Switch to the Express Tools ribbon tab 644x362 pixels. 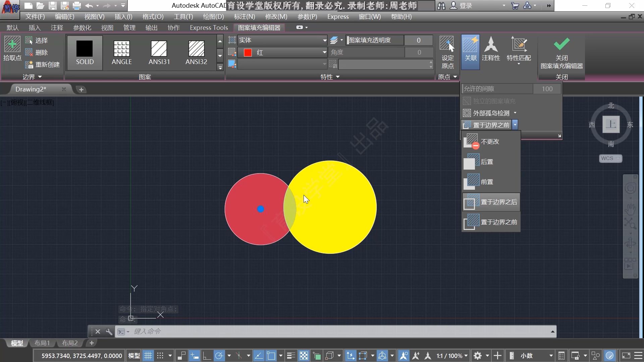(x=209, y=27)
